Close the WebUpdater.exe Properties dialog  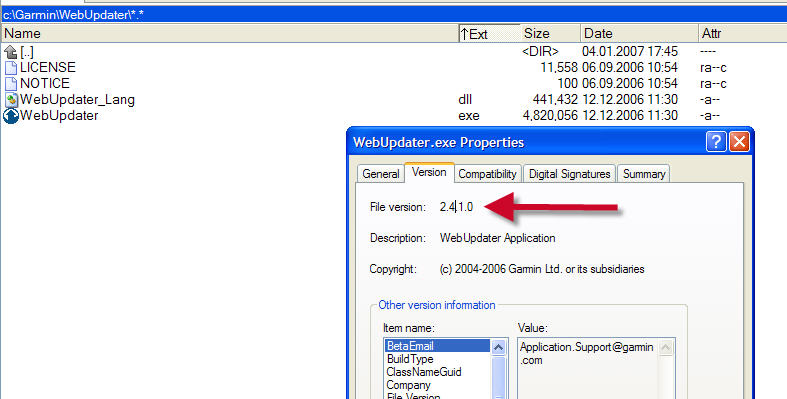click(x=739, y=142)
